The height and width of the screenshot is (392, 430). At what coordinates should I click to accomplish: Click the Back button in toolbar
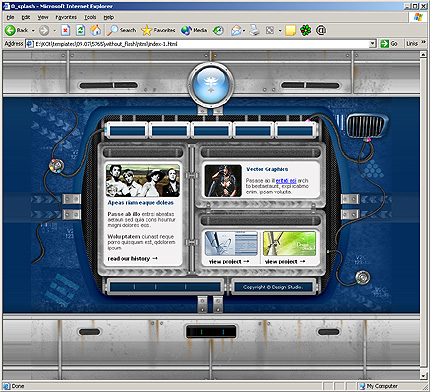point(16,30)
